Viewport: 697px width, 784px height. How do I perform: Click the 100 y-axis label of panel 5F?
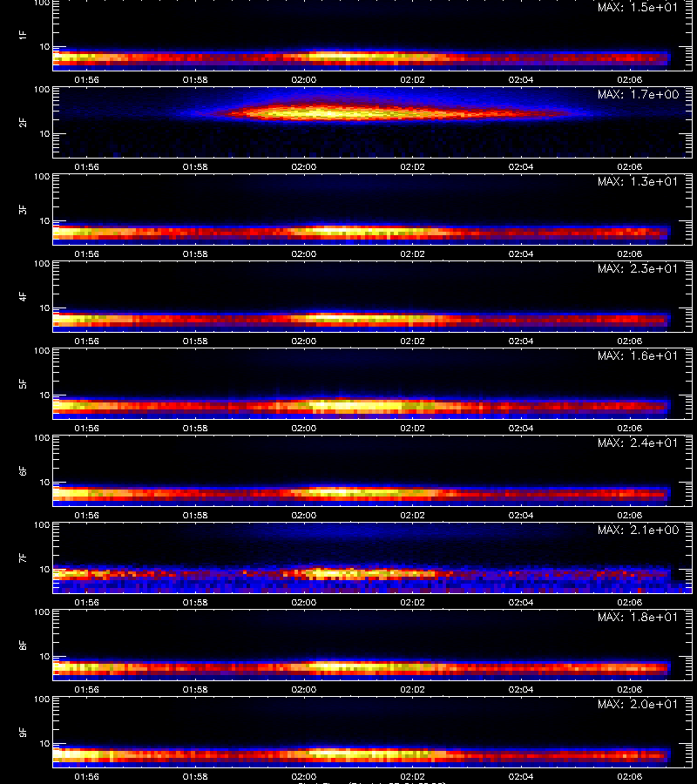pyautogui.click(x=42, y=351)
